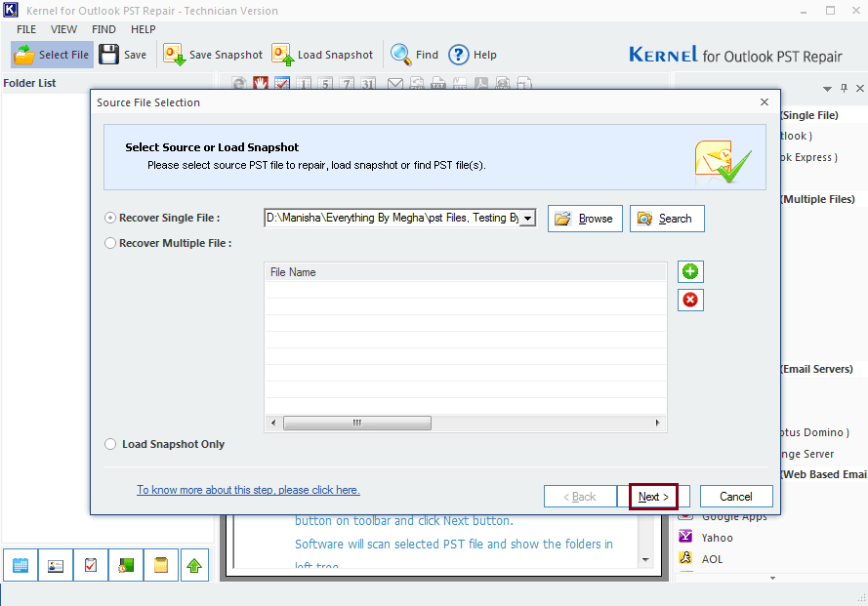Open the FILE menu
The width and height of the screenshot is (868, 606).
[26, 29]
